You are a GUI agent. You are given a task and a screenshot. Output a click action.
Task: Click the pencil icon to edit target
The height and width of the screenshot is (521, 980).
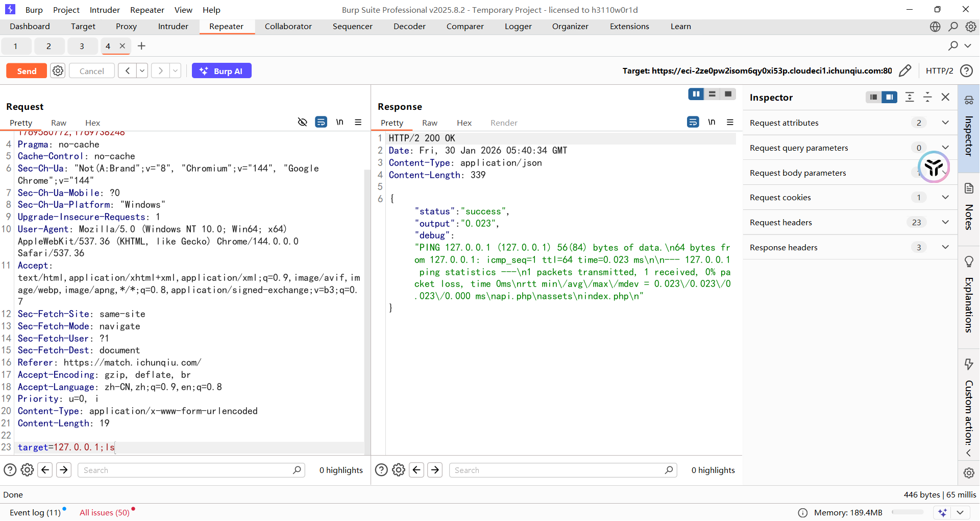(x=904, y=71)
